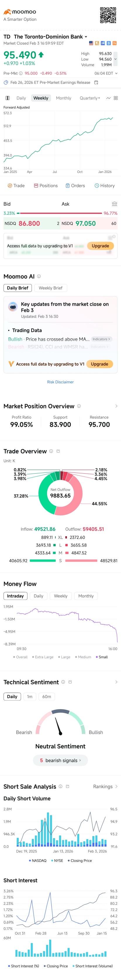Viewport: 121px width, 980px height.
Task: Open Moomoo AI info icon
Action: (x=39, y=276)
